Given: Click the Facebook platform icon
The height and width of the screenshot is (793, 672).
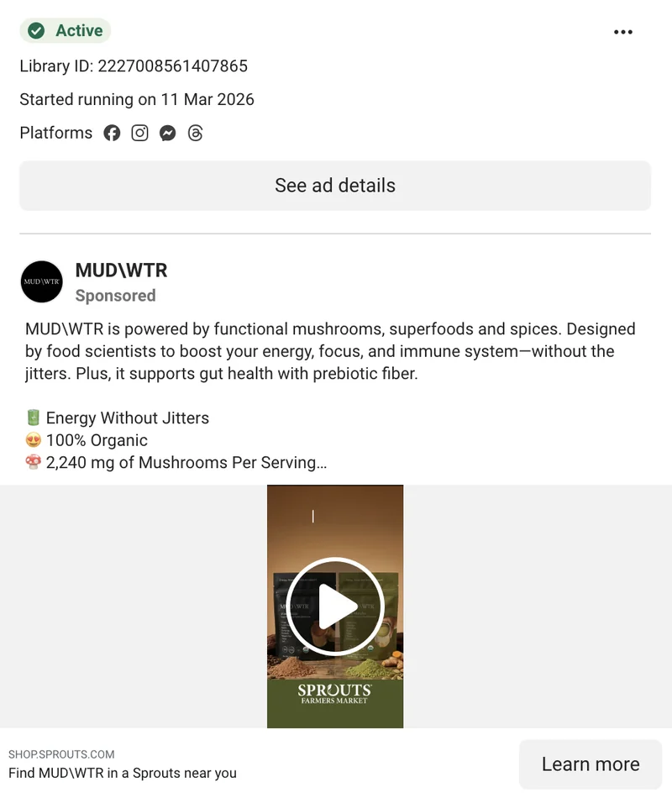Looking at the screenshot, I should tap(112, 133).
